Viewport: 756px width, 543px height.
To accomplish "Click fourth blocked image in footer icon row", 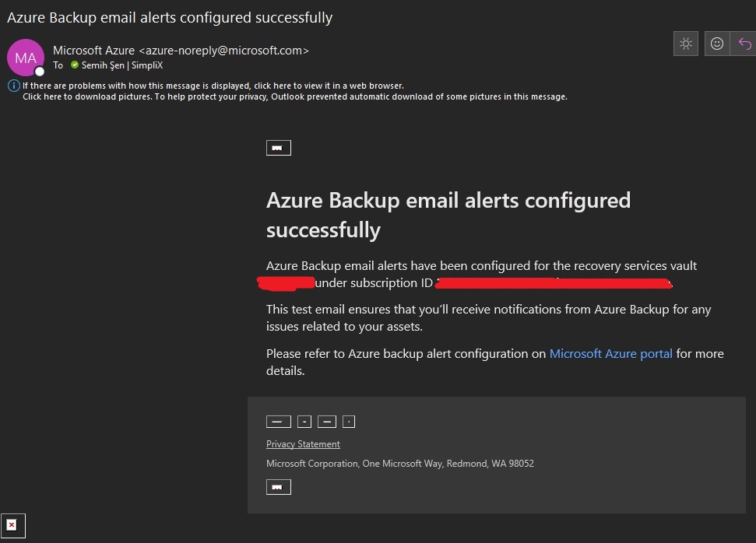I will 349,422.
